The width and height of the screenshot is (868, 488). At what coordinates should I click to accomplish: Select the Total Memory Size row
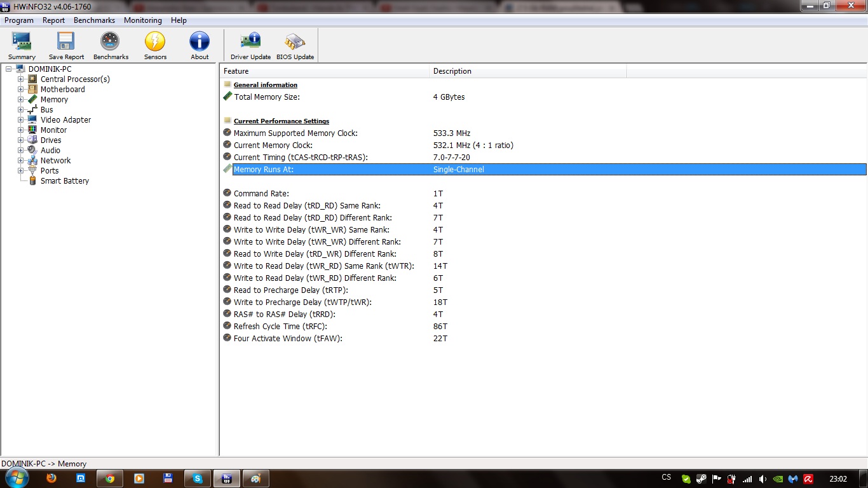point(544,97)
